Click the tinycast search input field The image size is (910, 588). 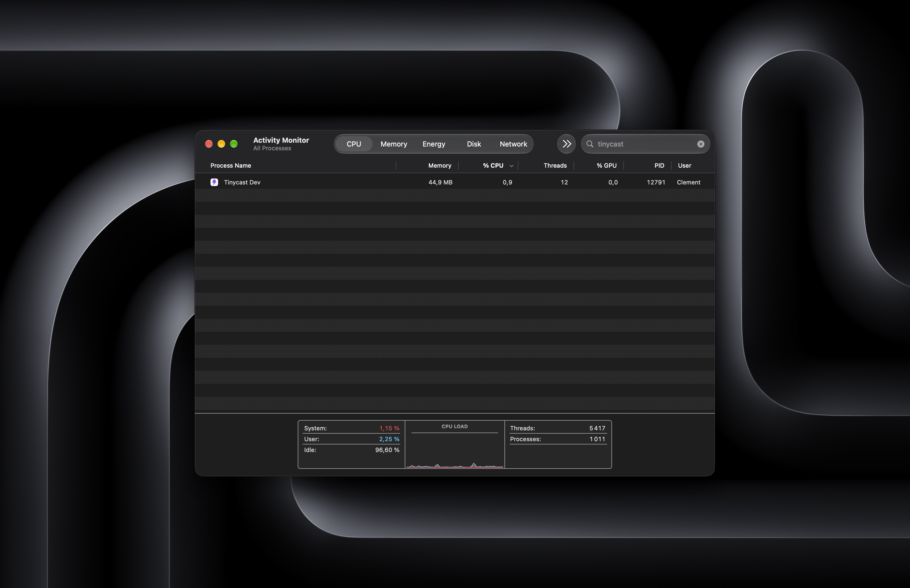click(x=645, y=144)
